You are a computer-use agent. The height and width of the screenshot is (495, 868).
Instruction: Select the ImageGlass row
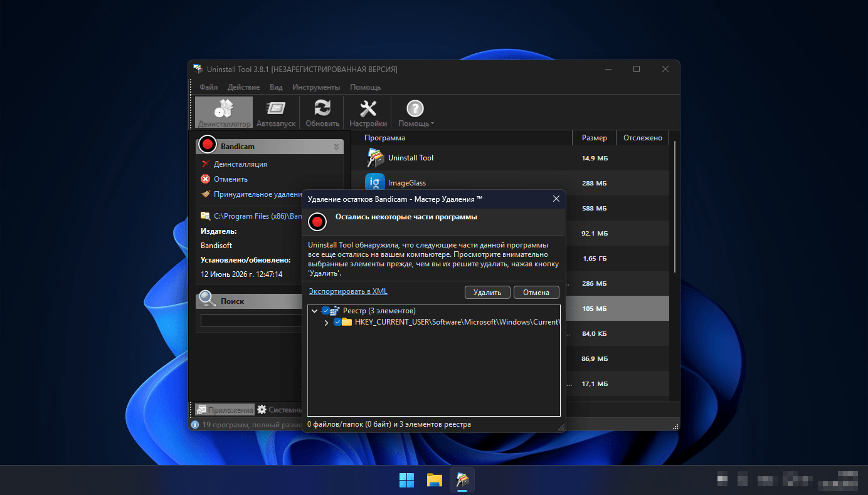(510, 183)
